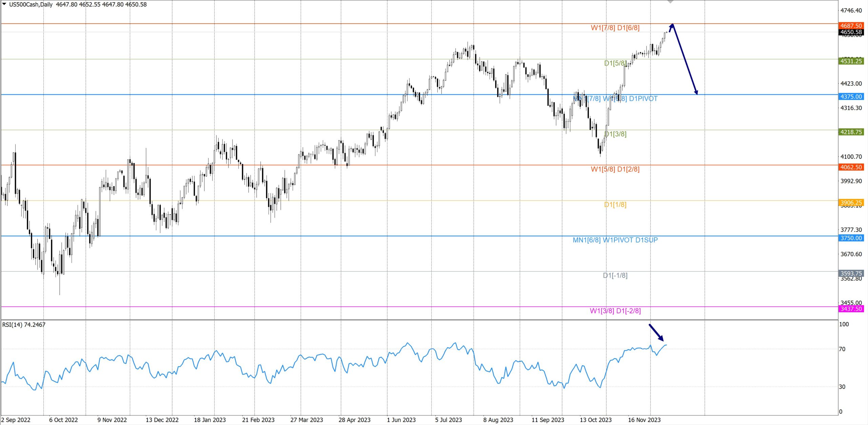Viewport: 868px width, 425px height.
Task: Click the W1[7/8] D1[6/8] level label
Action: click(615, 28)
